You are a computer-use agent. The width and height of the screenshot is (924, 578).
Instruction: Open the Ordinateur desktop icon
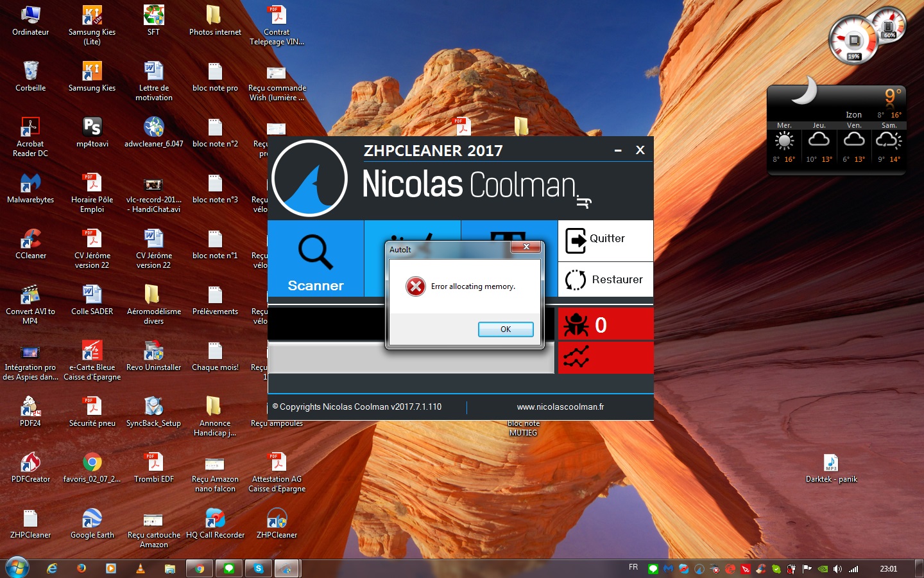(30, 21)
